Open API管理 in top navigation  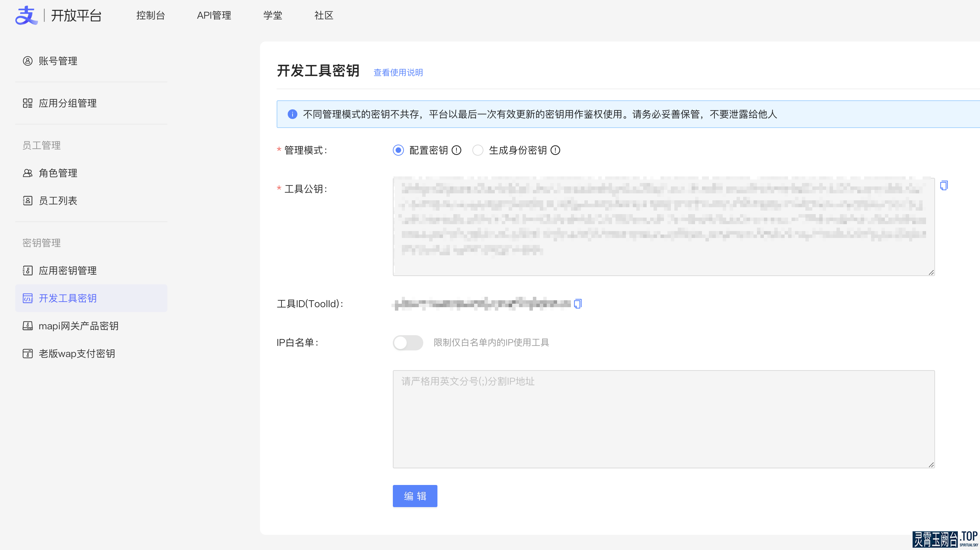214,15
